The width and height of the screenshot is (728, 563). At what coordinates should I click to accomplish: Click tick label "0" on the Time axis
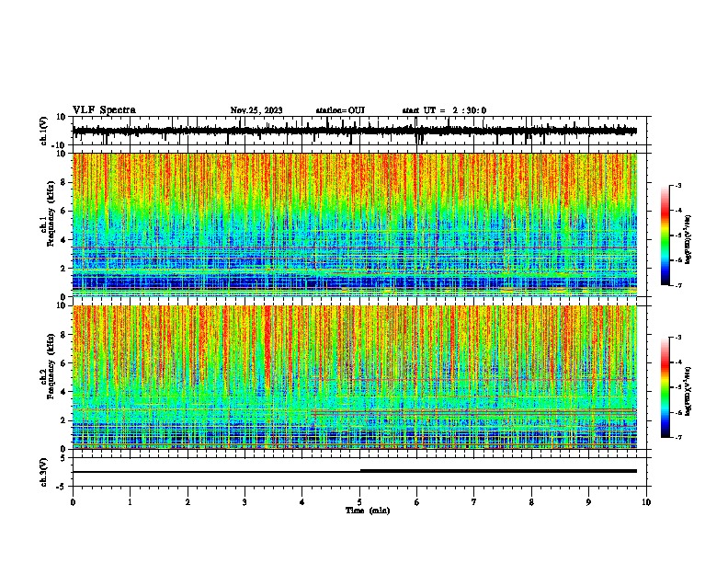73,502
